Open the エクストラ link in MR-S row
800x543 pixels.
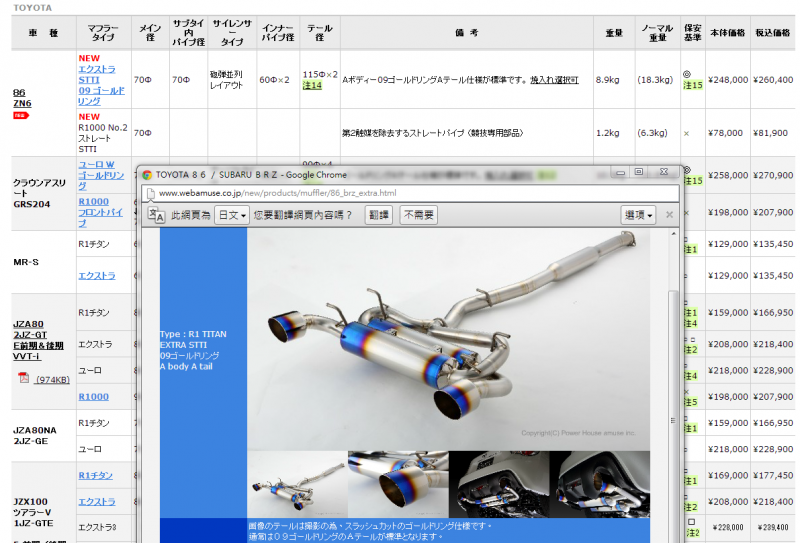tap(97, 276)
